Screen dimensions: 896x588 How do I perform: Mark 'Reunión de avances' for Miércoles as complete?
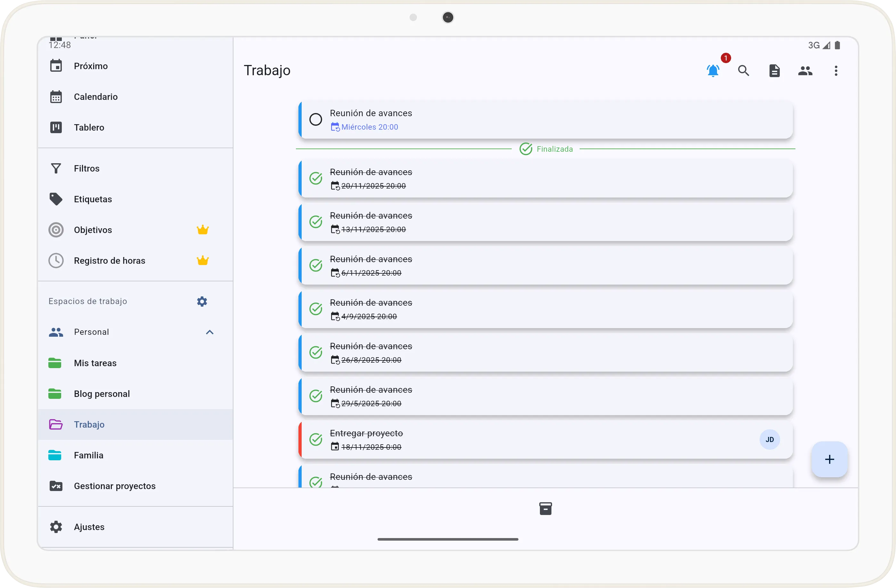(316, 119)
